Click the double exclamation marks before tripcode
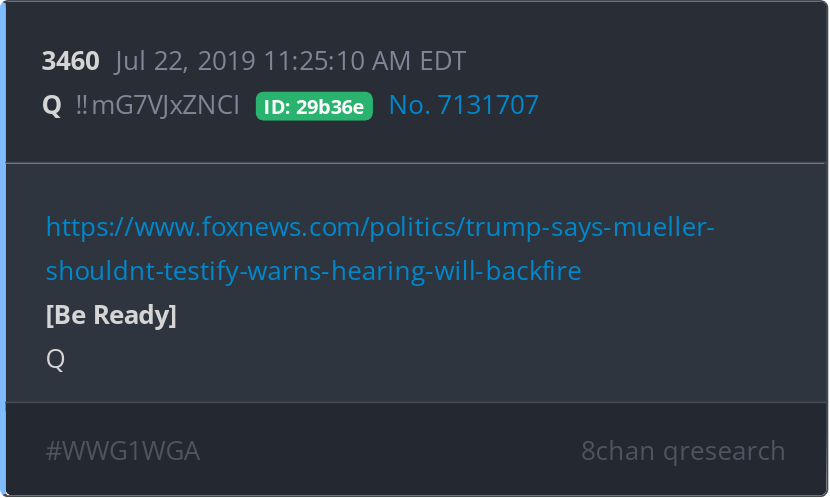This screenshot has height=498, width=830. pos(82,105)
